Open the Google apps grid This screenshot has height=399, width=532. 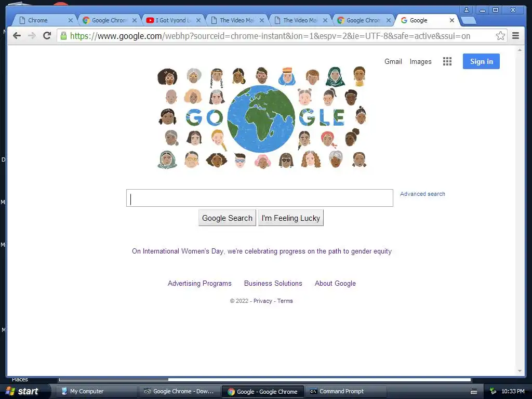tap(447, 61)
